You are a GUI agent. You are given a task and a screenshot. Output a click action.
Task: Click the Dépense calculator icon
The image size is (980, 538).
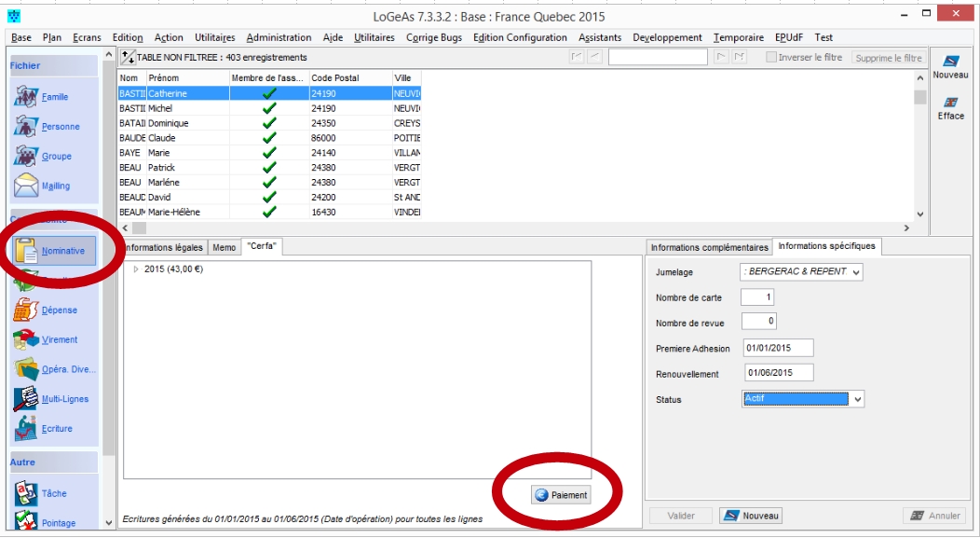tap(26, 310)
